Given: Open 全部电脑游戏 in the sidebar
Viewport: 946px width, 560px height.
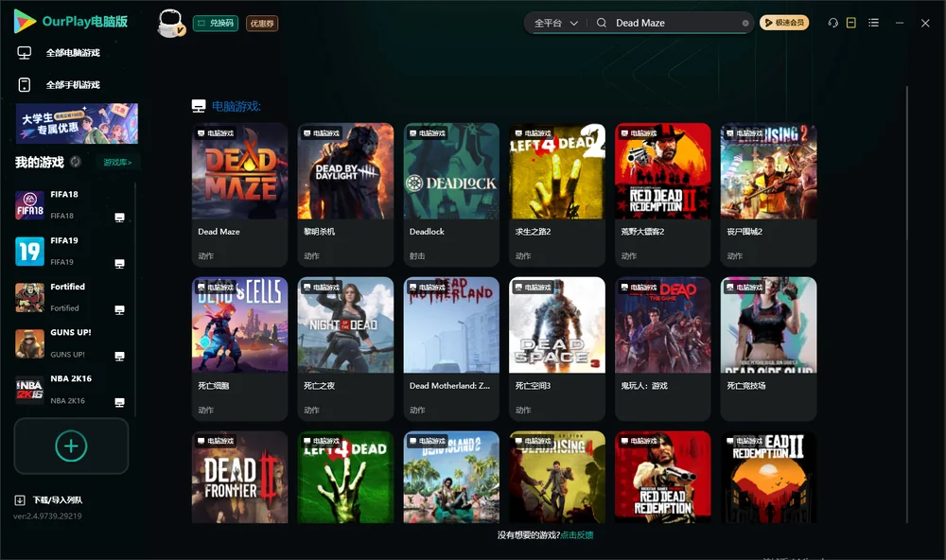Looking at the screenshot, I should tap(73, 53).
